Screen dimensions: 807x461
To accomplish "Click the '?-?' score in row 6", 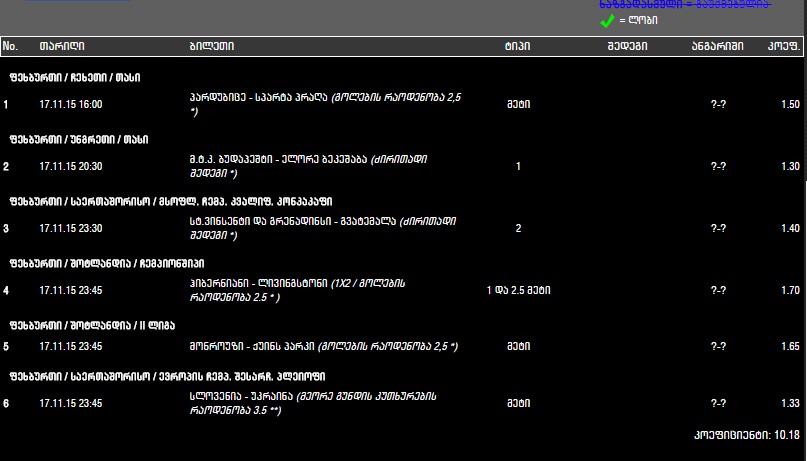I will click(x=718, y=403).
